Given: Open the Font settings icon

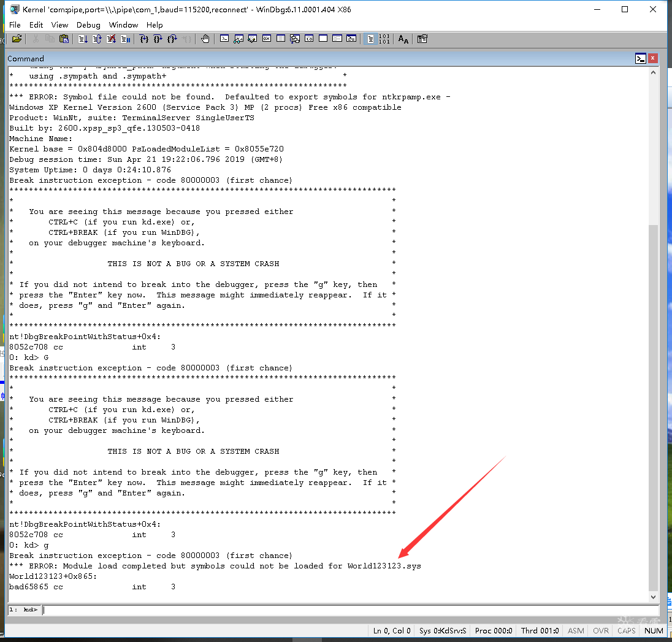Looking at the screenshot, I should point(403,39).
